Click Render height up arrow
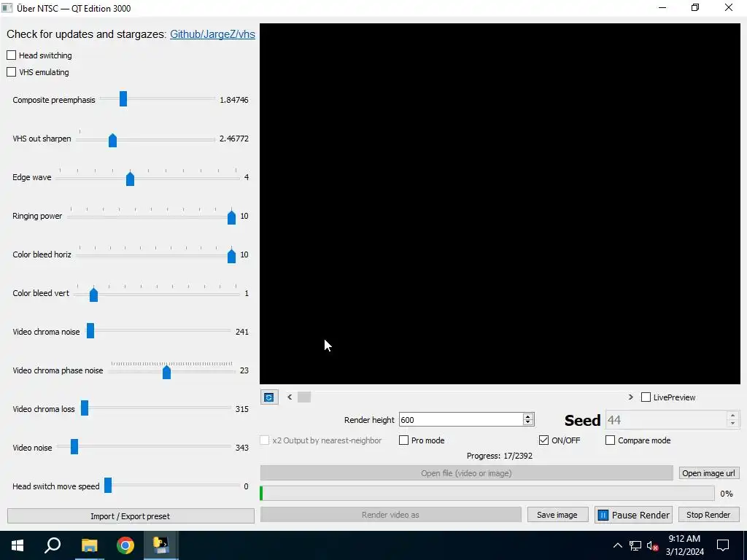This screenshot has height=560, width=747. pos(528,416)
